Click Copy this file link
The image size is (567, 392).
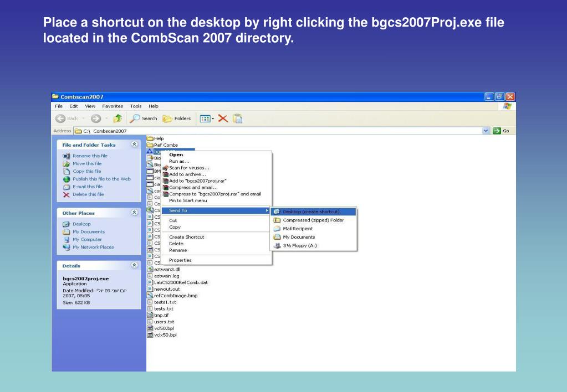point(87,171)
